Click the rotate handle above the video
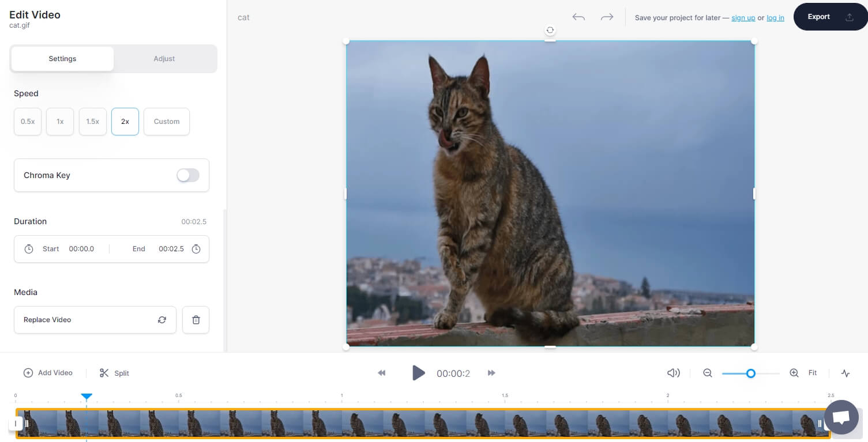This screenshot has width=868, height=442. tap(550, 30)
